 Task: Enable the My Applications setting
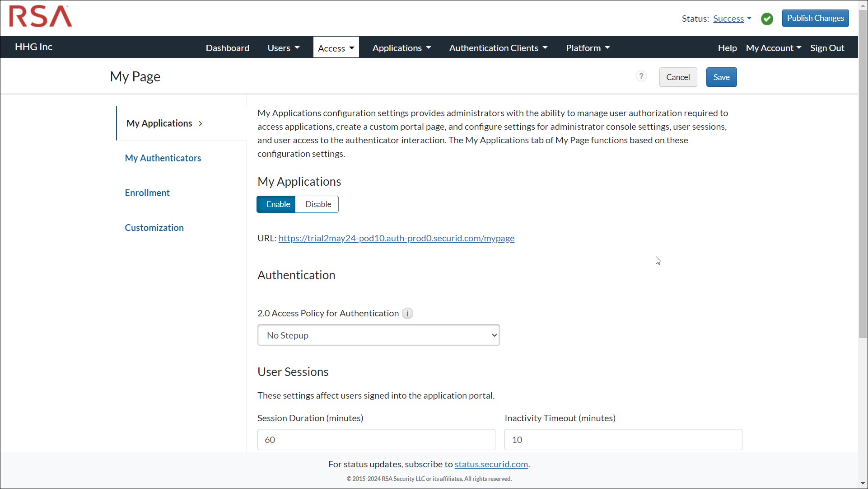coord(276,204)
